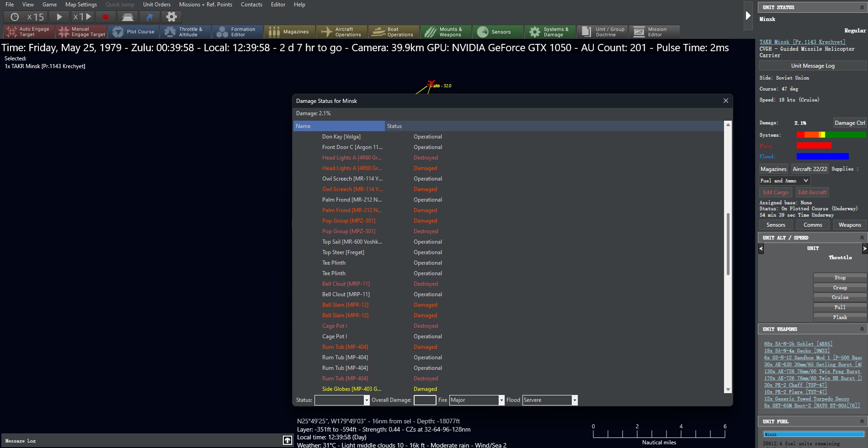Click the Damage Ctrl button
868x448 pixels.
click(x=849, y=123)
